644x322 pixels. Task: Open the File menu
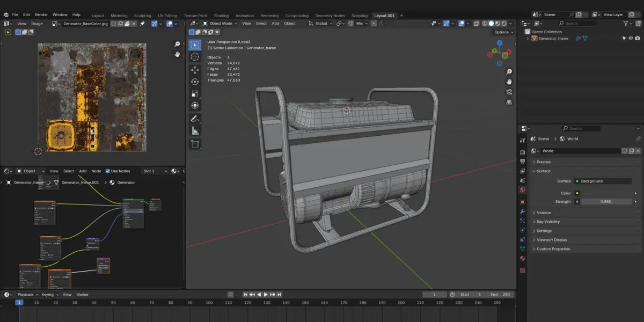14,14
